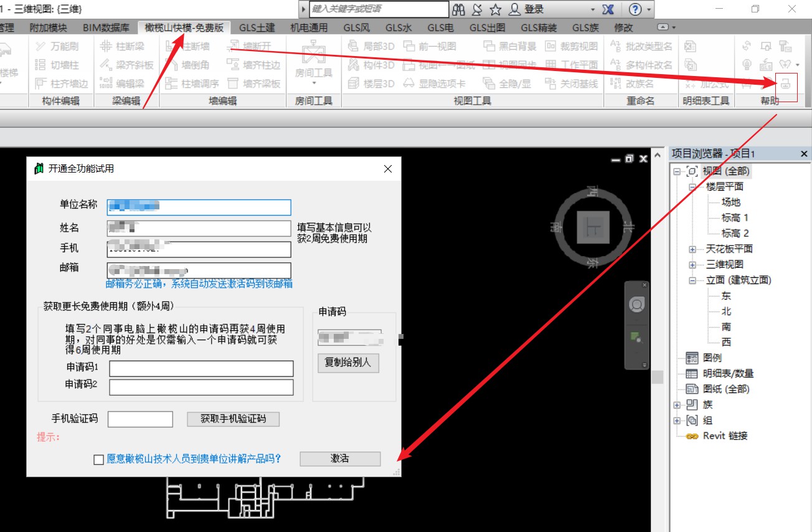Click the steering wheel navigation icon
Image resolution: width=812 pixels, height=532 pixels.
pyautogui.click(x=636, y=305)
